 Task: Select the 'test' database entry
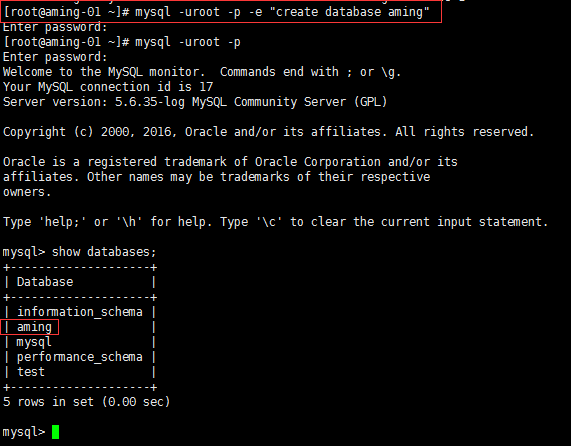pos(31,372)
